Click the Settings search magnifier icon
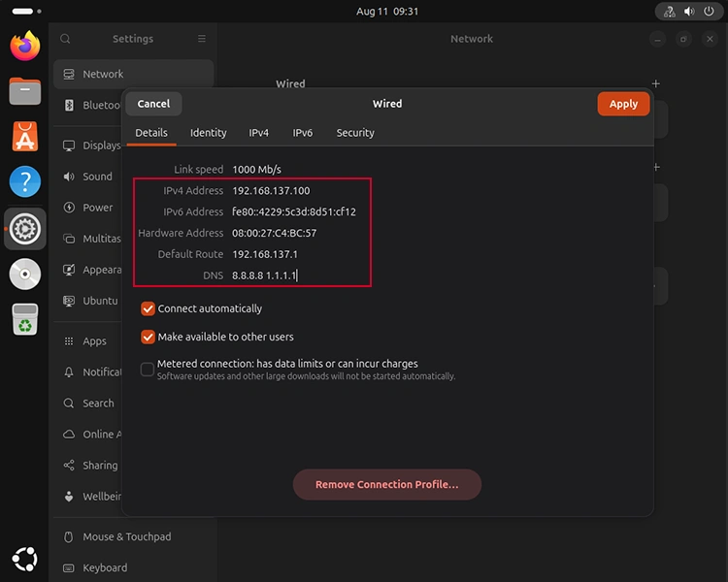Image resolution: width=728 pixels, height=582 pixels. coord(65,39)
